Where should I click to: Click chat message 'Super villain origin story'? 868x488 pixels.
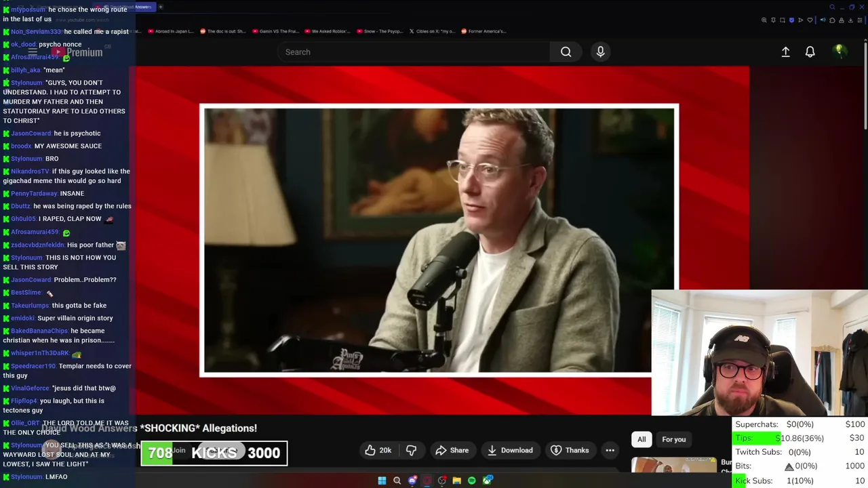coord(75,319)
